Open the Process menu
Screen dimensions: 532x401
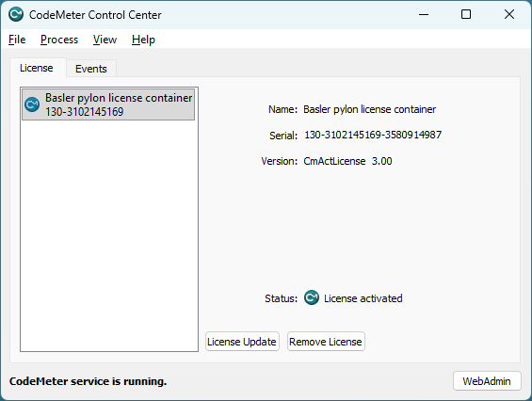point(59,40)
